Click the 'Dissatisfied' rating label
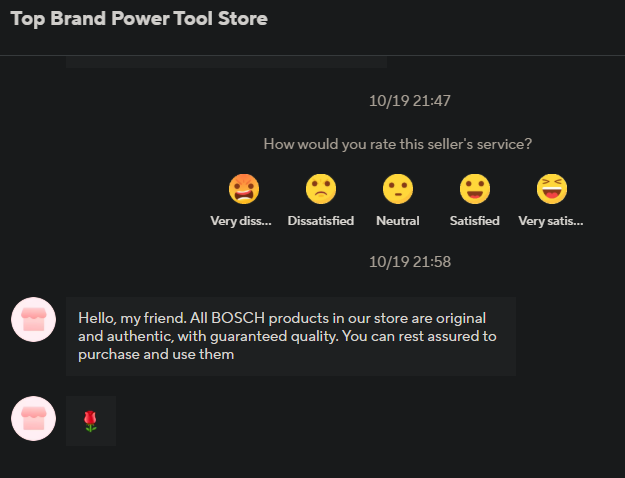This screenshot has width=625, height=478. [x=320, y=221]
